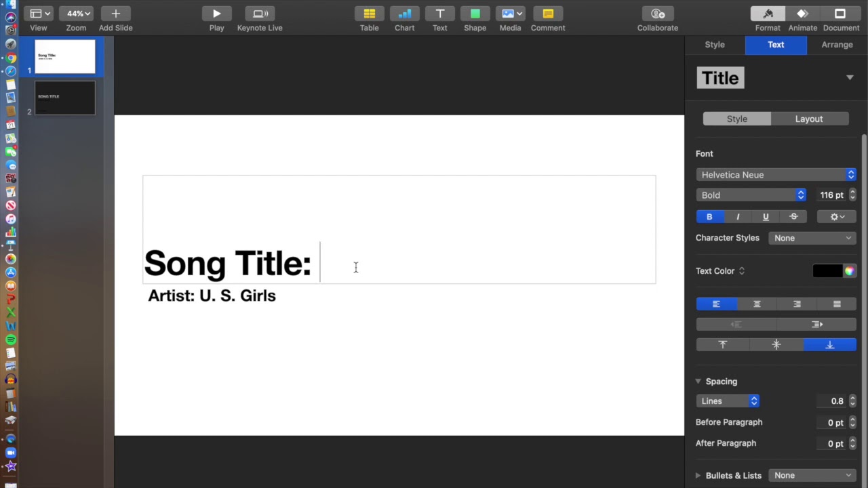Justify the text alignment
Screen dimensions: 868x488
(x=837, y=304)
